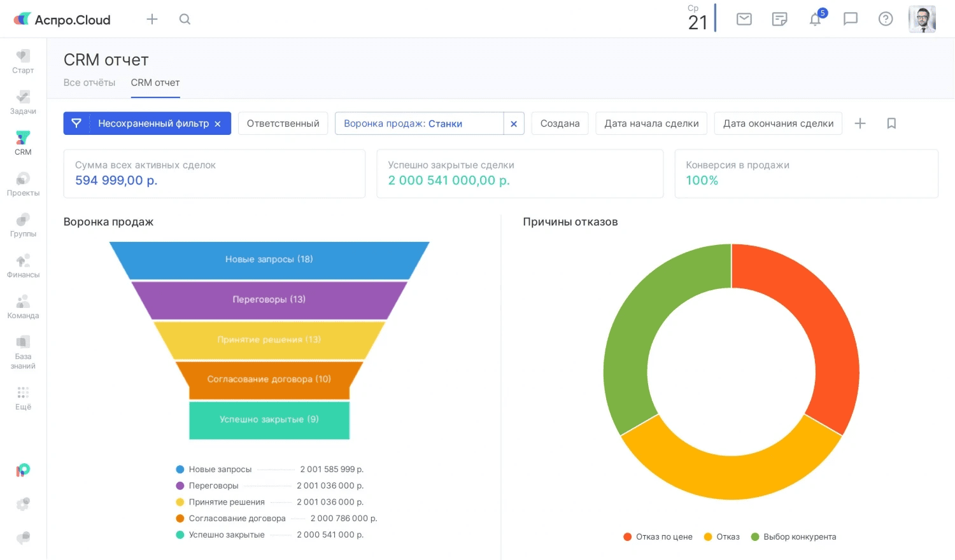Image resolution: width=955 pixels, height=560 pixels.
Task: Open the mail envelope icon
Action: point(744,19)
